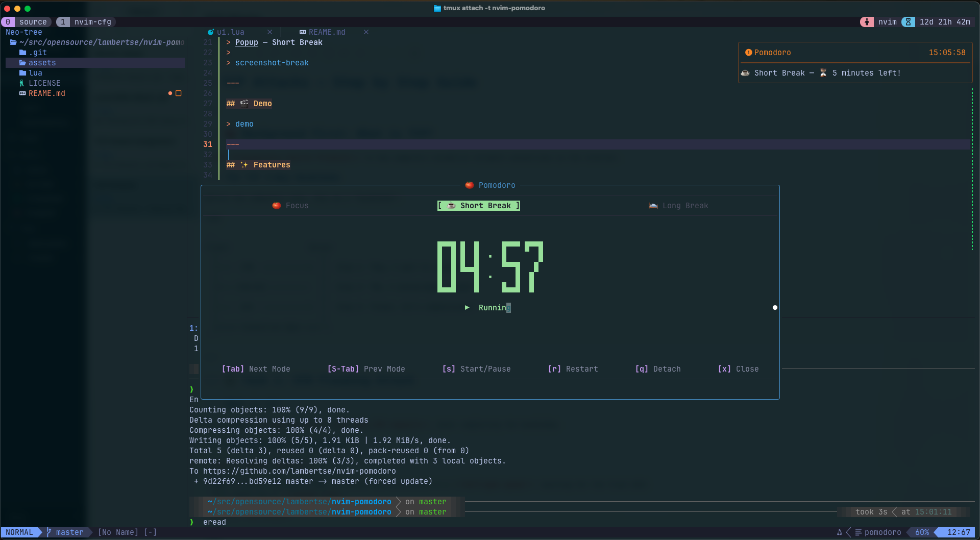Click the hourglass uptime icon
The image size is (980, 540).
coord(908,22)
